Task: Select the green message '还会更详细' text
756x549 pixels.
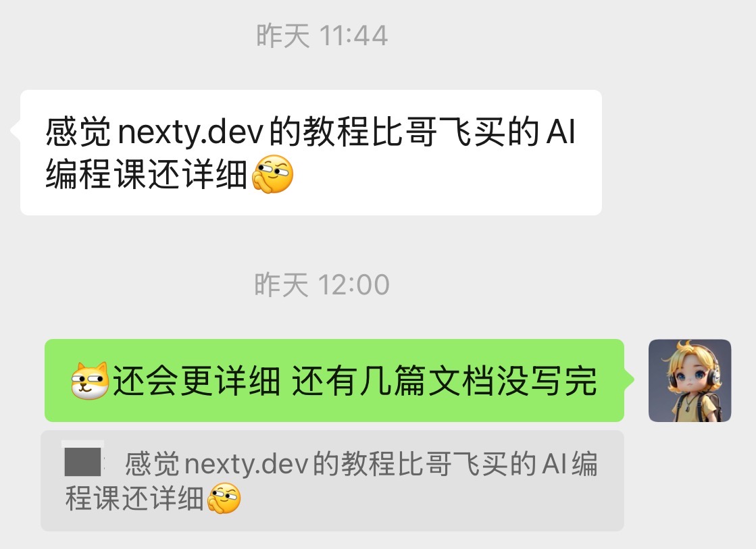Action: pos(196,381)
